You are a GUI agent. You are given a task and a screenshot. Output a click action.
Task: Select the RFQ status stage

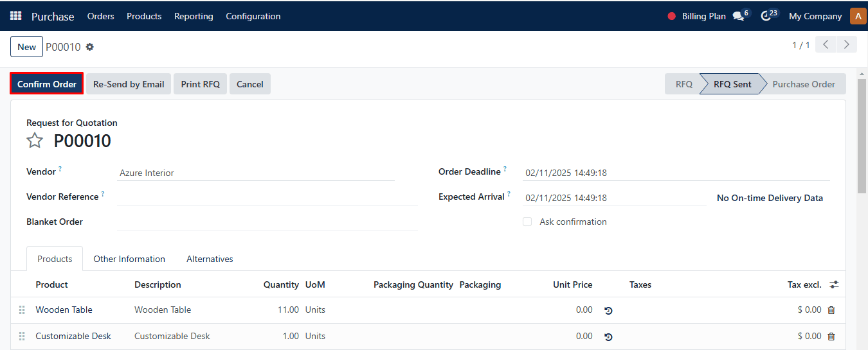[x=683, y=84]
